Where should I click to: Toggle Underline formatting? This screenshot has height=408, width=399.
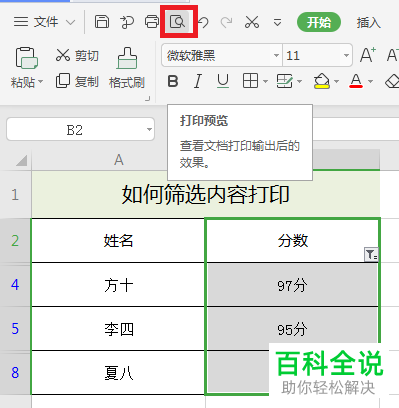(x=223, y=81)
